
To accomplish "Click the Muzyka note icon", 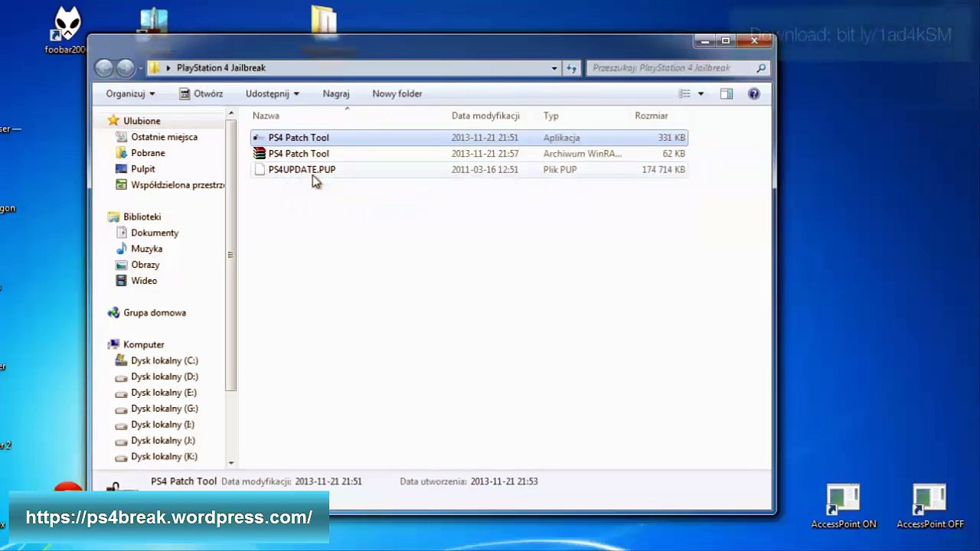I will [x=121, y=249].
